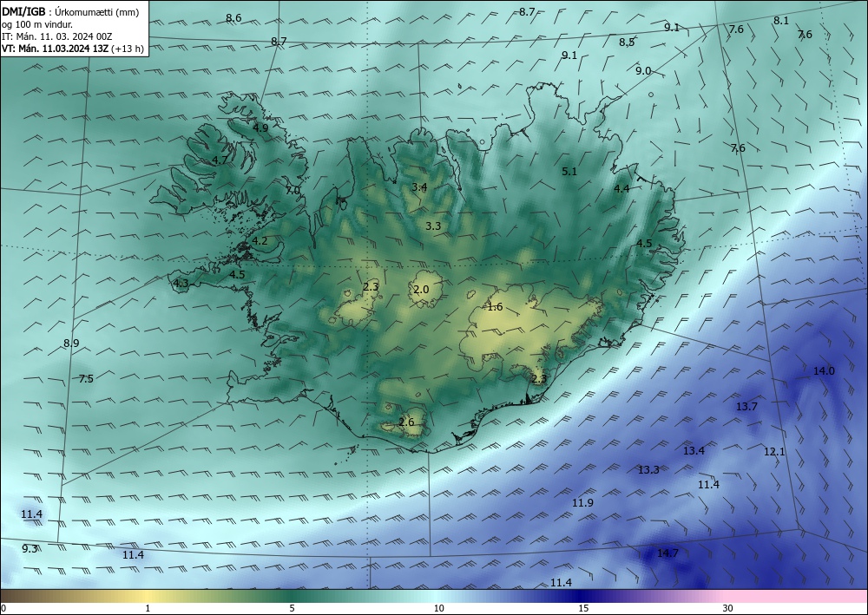Click the 5.1 value label

[x=569, y=172]
